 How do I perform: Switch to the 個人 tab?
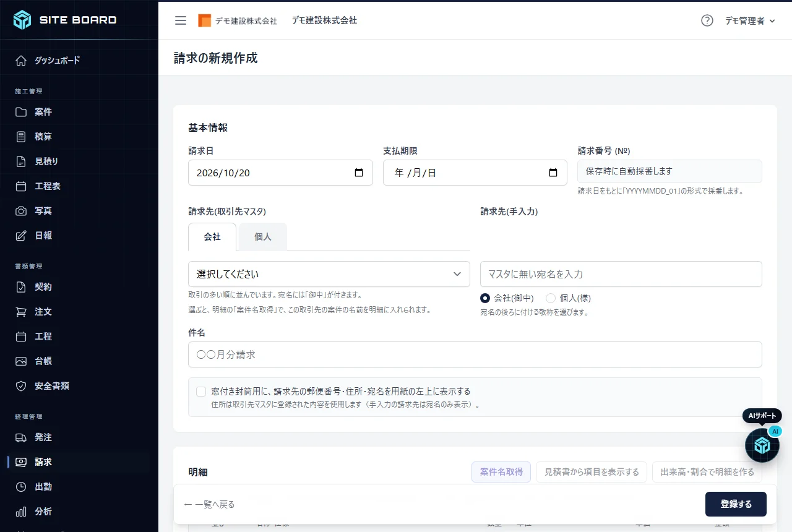pyautogui.click(x=263, y=236)
